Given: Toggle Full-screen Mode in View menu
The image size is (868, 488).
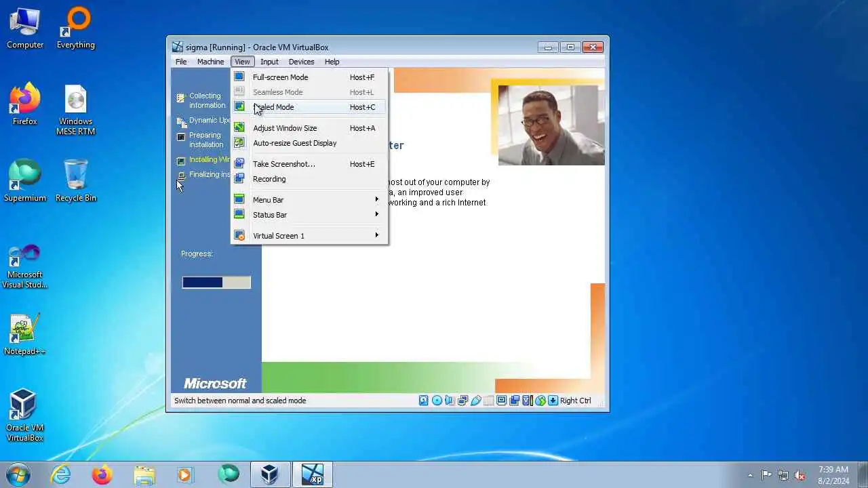Looking at the screenshot, I should click(x=309, y=77).
